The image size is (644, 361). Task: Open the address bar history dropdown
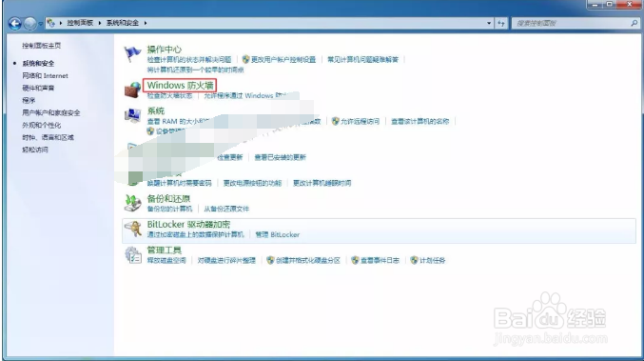coord(489,23)
